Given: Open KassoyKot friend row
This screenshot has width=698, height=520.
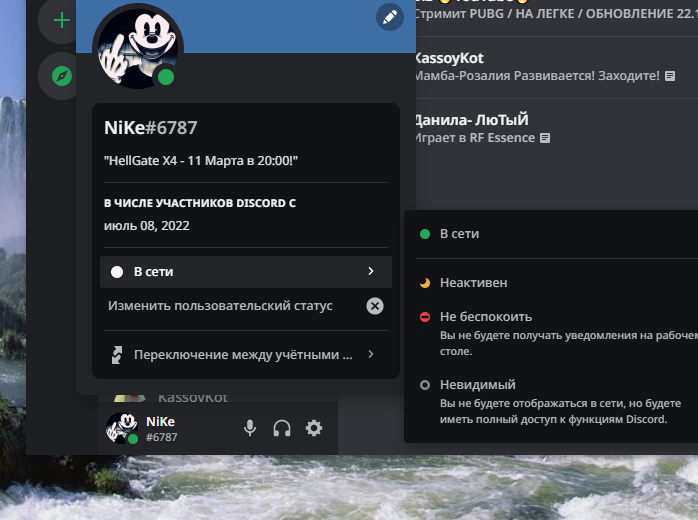Looking at the screenshot, I should (556, 67).
